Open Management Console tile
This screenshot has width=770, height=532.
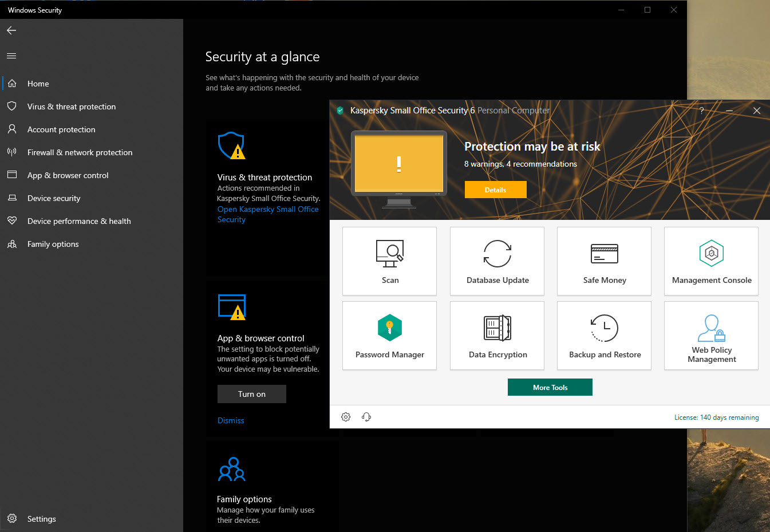[x=711, y=261]
